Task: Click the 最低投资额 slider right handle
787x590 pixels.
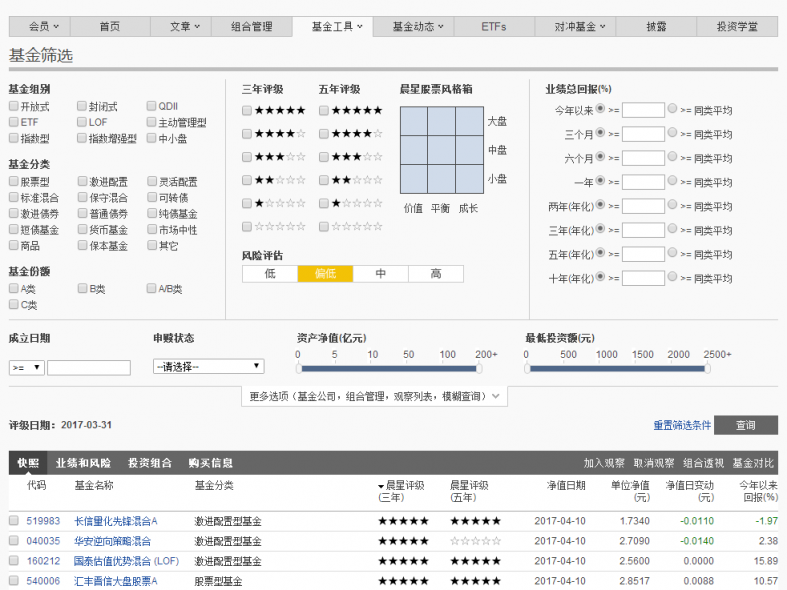Action: pos(707,369)
